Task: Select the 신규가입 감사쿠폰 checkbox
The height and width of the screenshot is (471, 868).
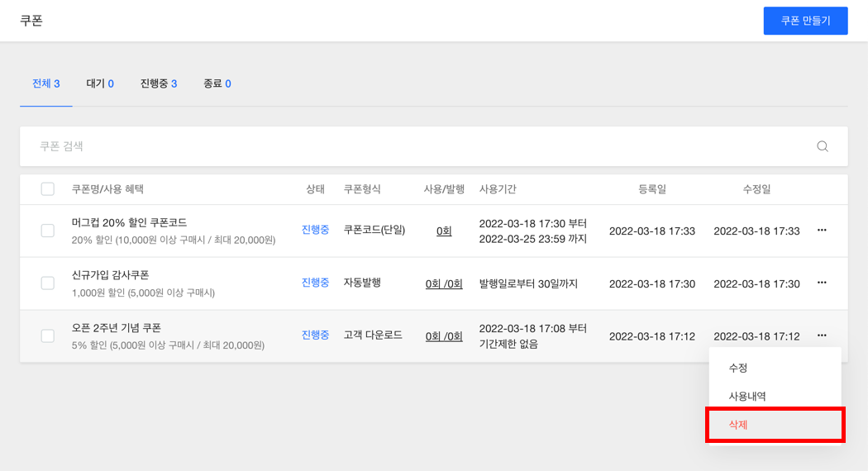Action: (x=48, y=283)
